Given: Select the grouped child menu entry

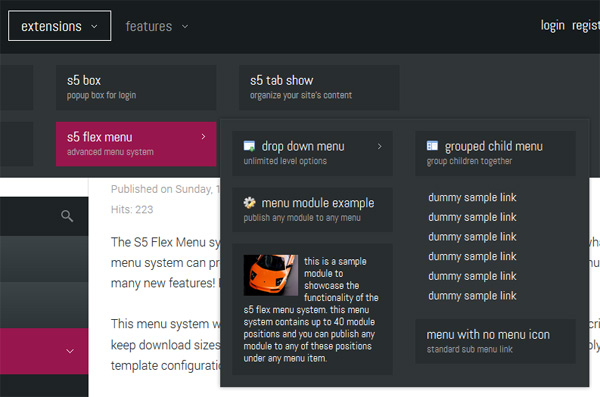Looking at the screenshot, I should point(496,153).
